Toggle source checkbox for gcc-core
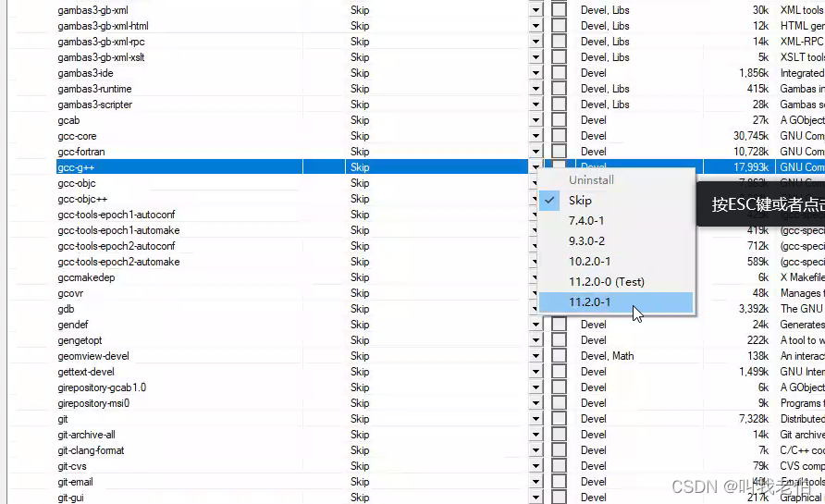Viewport: 825px width, 504px height. (559, 136)
